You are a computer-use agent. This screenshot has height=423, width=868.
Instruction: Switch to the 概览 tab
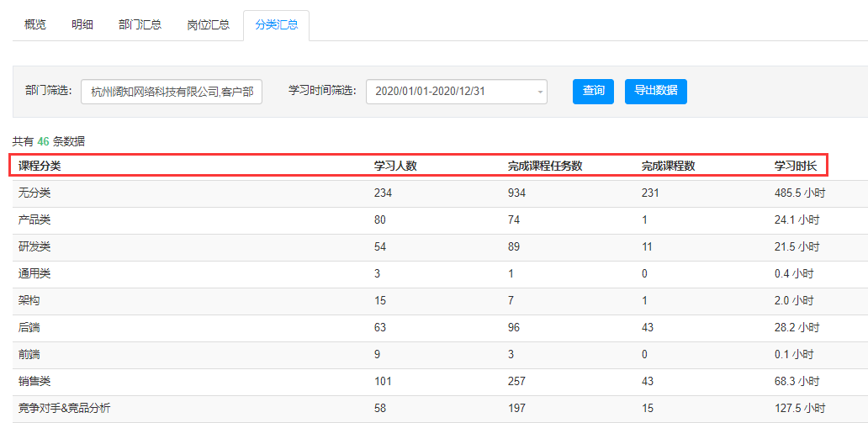point(35,25)
